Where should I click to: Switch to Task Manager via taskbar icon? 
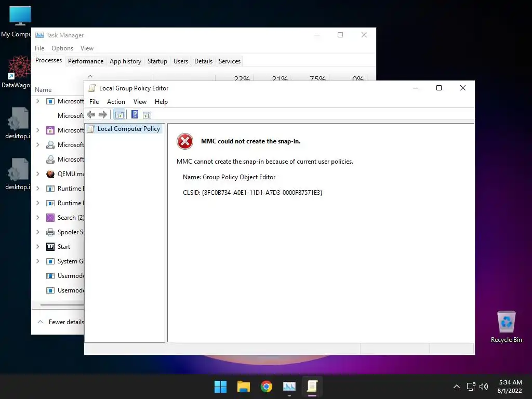point(289,387)
